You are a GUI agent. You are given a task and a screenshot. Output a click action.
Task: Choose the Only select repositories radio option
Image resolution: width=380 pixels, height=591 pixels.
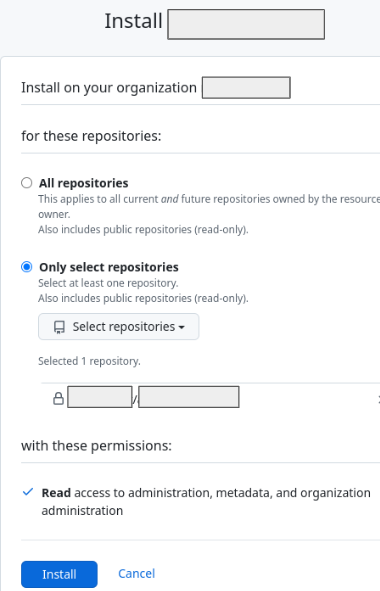pos(26,267)
